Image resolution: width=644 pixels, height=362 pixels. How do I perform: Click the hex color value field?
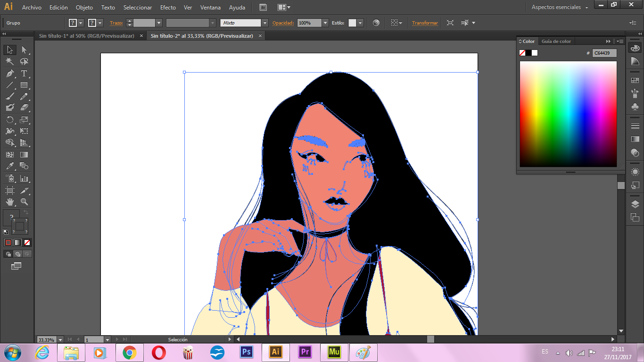pos(604,53)
